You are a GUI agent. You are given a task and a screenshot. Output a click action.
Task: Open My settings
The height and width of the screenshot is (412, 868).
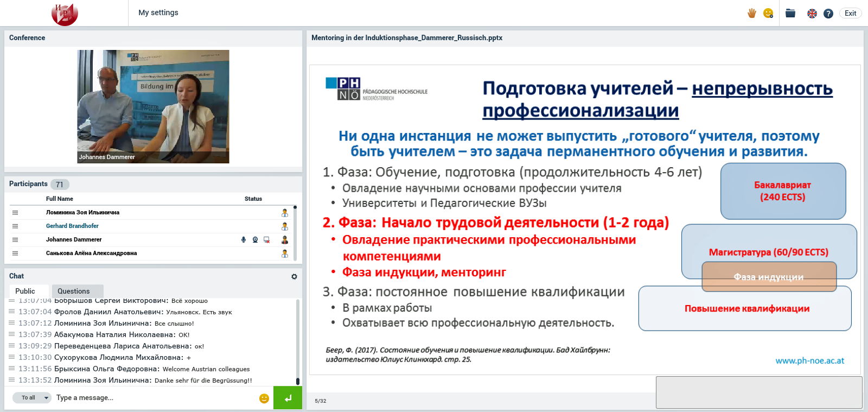(x=158, y=12)
